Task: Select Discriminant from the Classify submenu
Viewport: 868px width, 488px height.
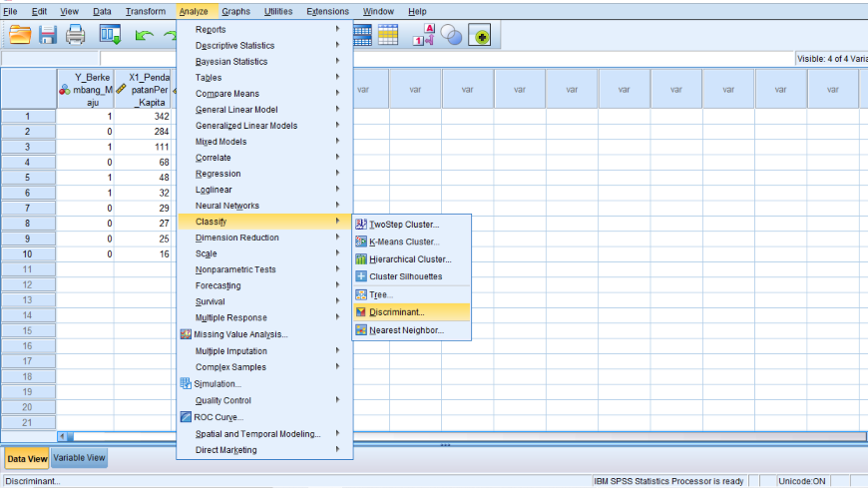Action: coord(396,312)
